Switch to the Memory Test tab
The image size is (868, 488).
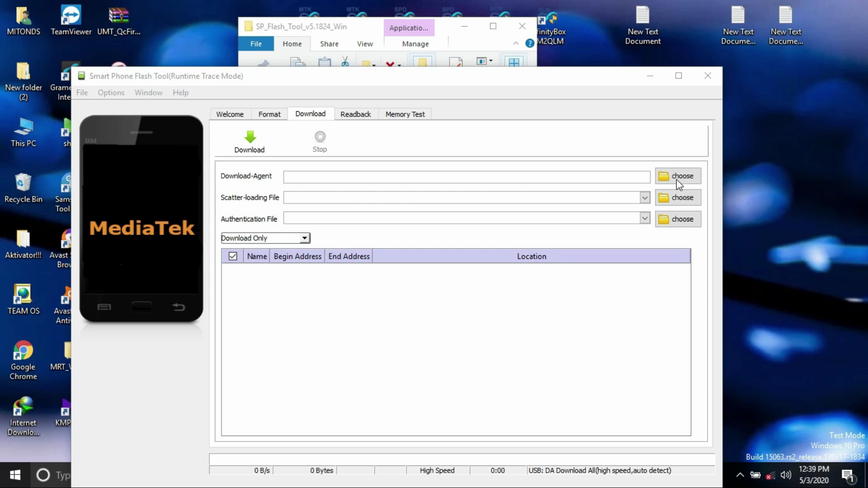405,114
